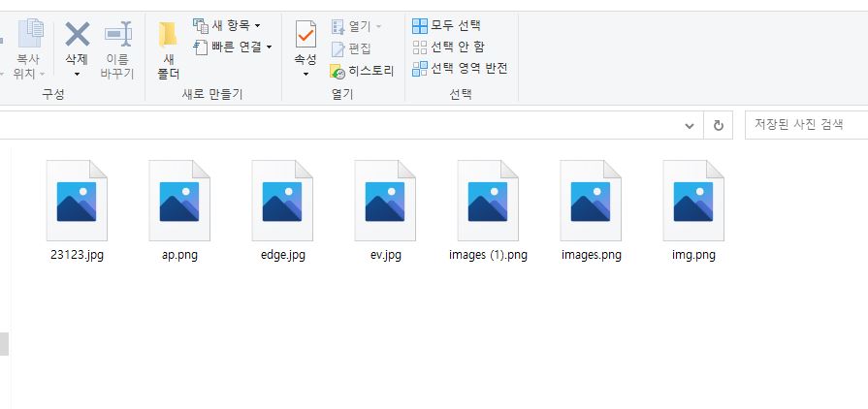
Task: Click the images (1).png filename label
Action: [488, 255]
